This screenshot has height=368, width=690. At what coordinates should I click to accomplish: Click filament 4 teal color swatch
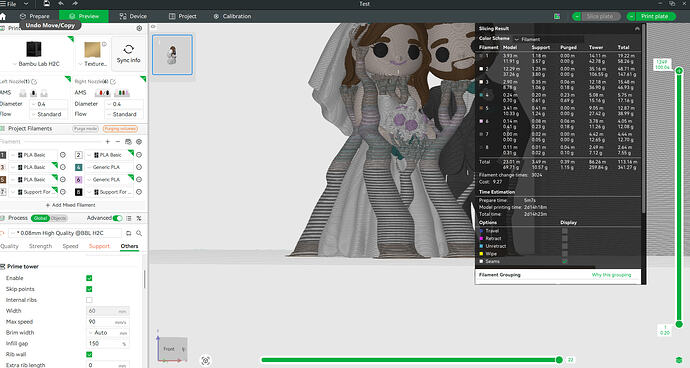(79, 167)
